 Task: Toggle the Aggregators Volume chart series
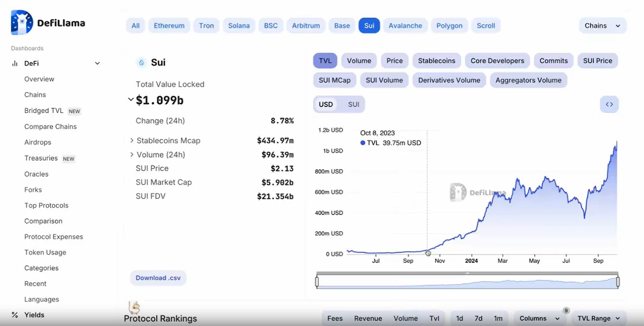tap(528, 80)
